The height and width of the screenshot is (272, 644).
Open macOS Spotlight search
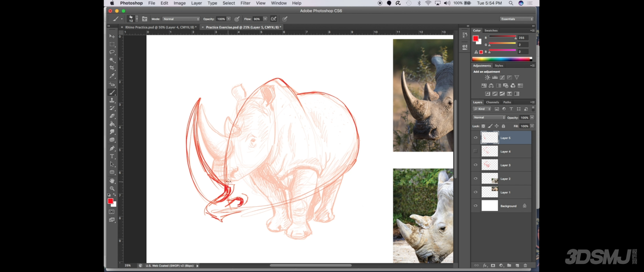511,3
